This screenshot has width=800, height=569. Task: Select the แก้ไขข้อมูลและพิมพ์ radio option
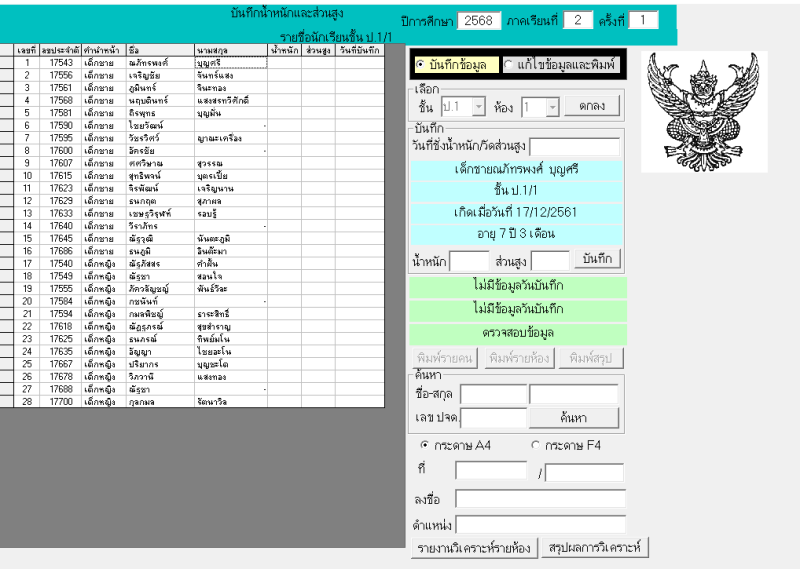point(508,65)
